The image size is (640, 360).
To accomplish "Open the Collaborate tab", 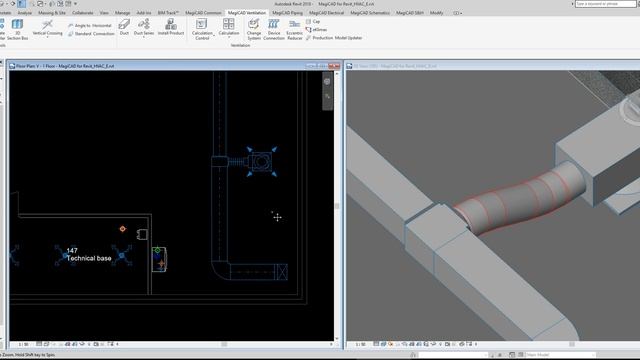I will coord(82,13).
